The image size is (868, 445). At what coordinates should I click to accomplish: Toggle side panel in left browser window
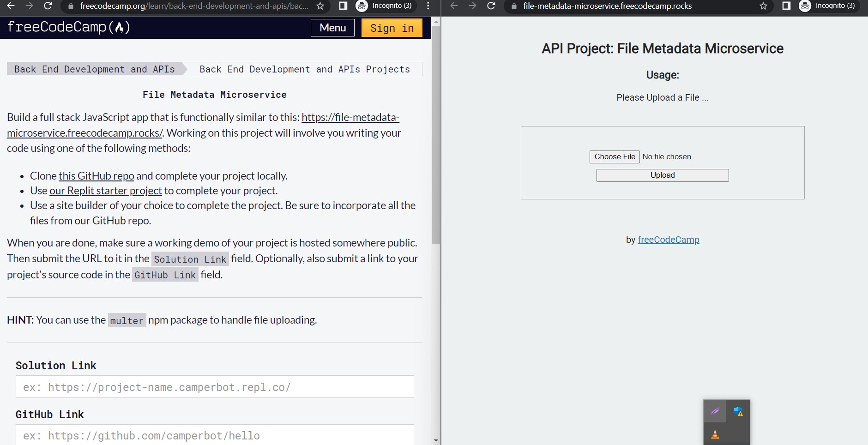pyautogui.click(x=343, y=6)
